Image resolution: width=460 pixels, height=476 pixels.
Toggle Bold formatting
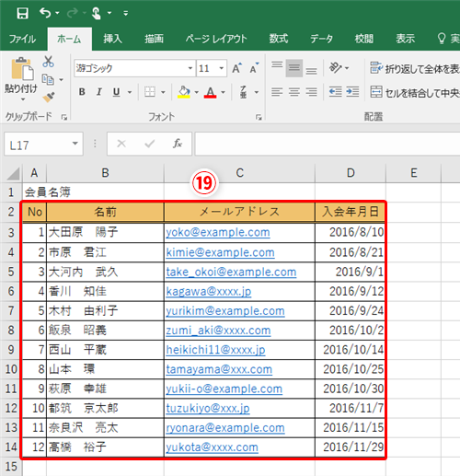click(x=82, y=92)
